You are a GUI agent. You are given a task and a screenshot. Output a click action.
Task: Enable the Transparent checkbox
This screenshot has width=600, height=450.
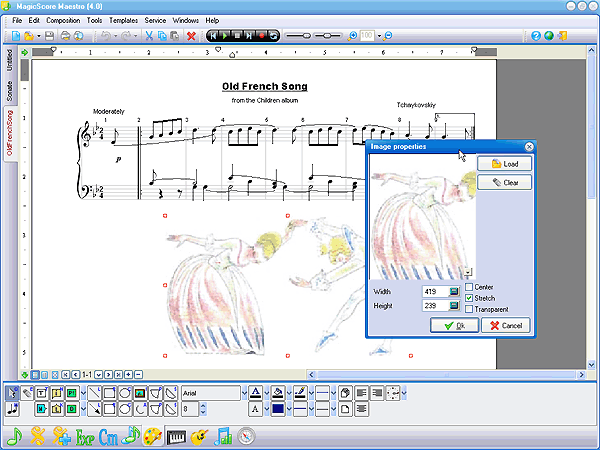coord(469,309)
